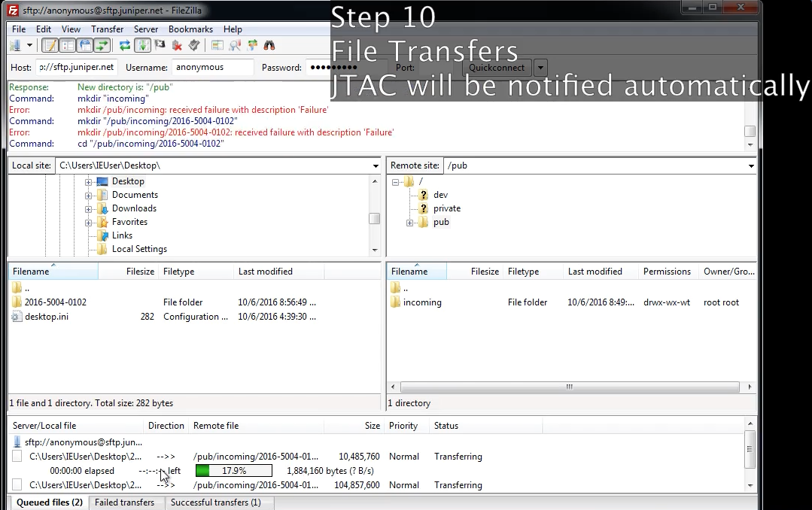812x510 pixels.
Task: Click the FileZilla title bar logo
Action: tap(13, 10)
